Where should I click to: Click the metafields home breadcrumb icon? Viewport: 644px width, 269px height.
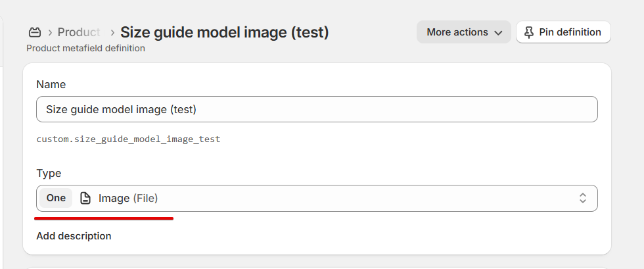35,32
